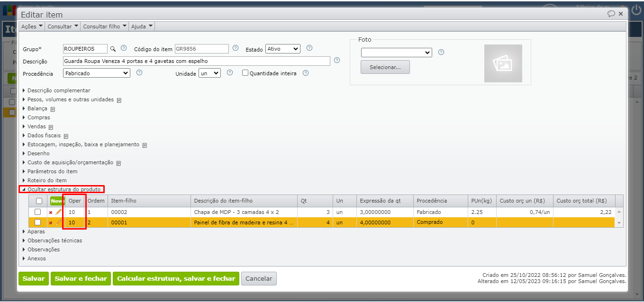644x302 pixels.
Task: Click Descrição do item-filho column header
Action: coord(244,201)
